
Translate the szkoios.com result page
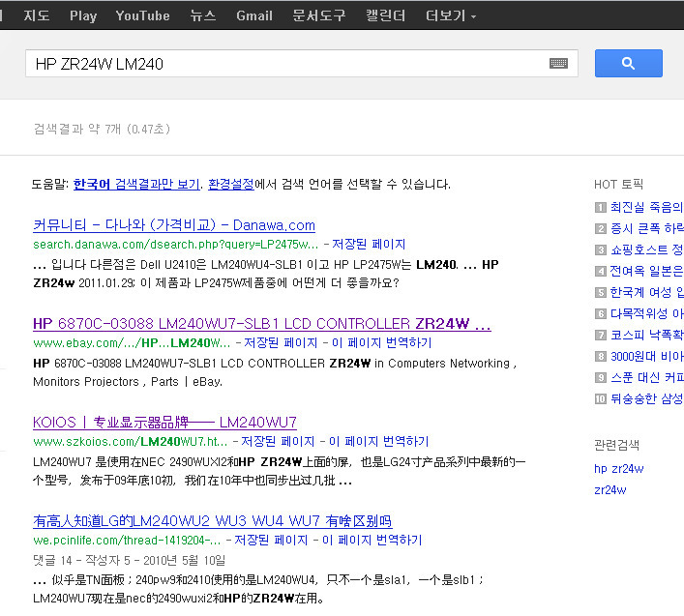coord(379,441)
